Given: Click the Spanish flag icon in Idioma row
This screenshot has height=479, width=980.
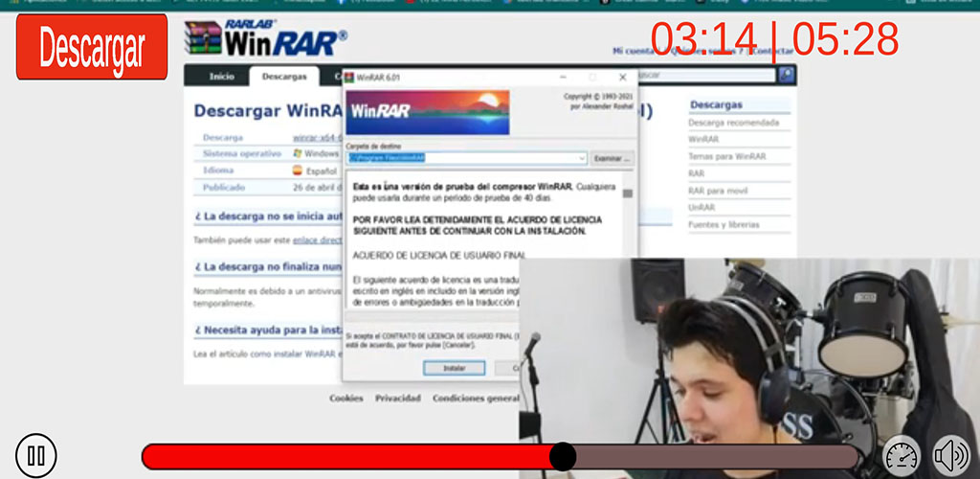Looking at the screenshot, I should (298, 171).
